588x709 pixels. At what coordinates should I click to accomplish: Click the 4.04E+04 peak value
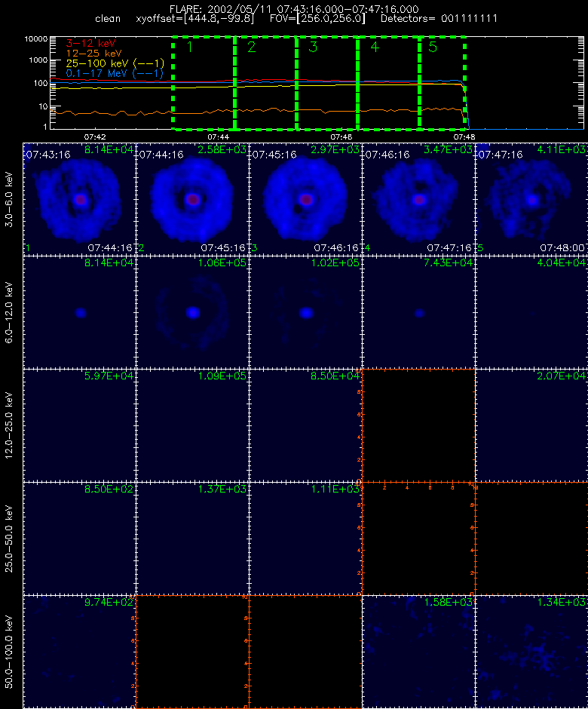click(561, 262)
